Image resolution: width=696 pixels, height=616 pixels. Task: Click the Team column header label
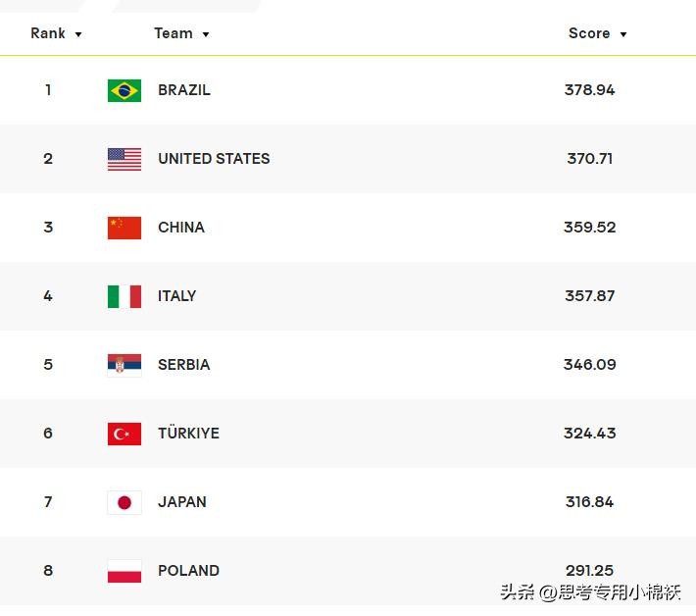tap(174, 33)
